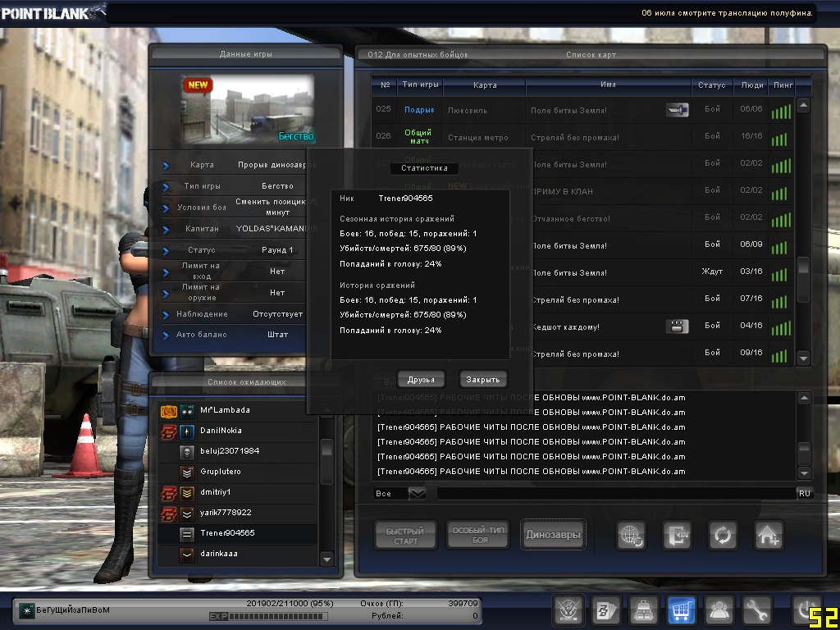The image size is (840, 630).
Task: Click the player emblem beside БеГуЩиЙзаПиВоМ
Action: click(25, 610)
